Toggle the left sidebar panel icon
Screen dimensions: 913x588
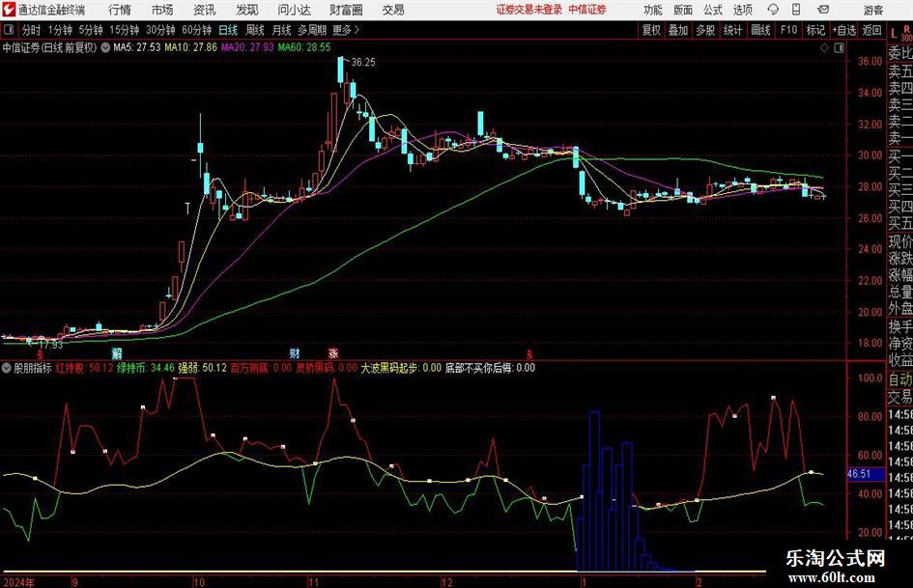coord(9,30)
